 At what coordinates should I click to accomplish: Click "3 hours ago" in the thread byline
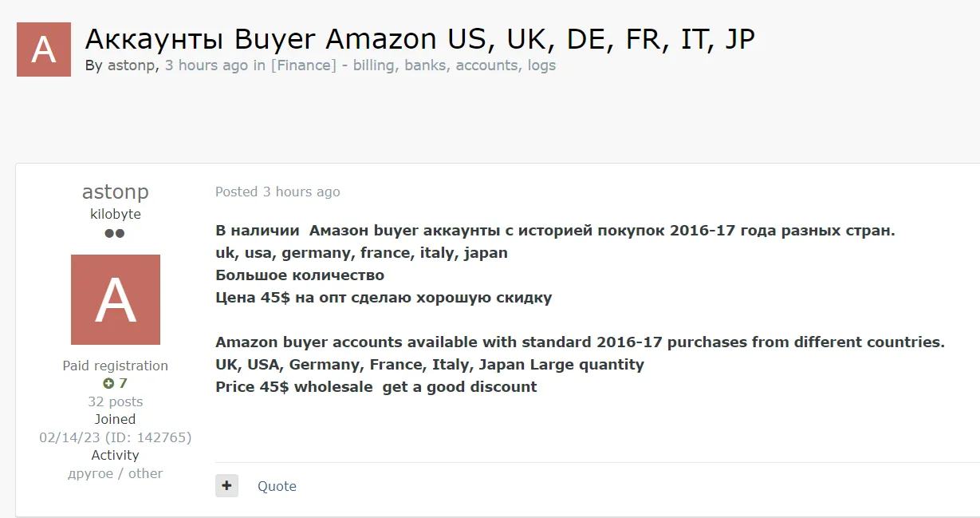click(206, 65)
